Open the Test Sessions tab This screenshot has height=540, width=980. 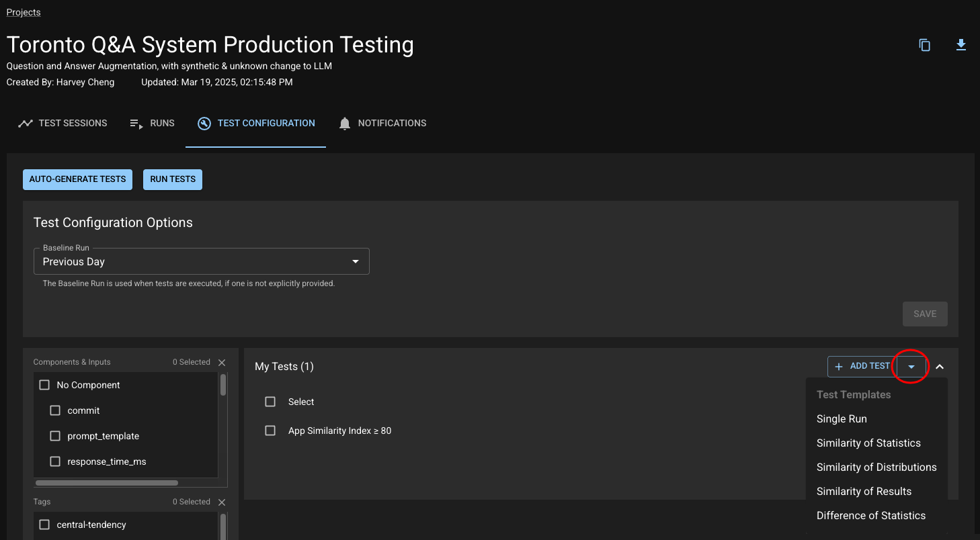coord(63,124)
